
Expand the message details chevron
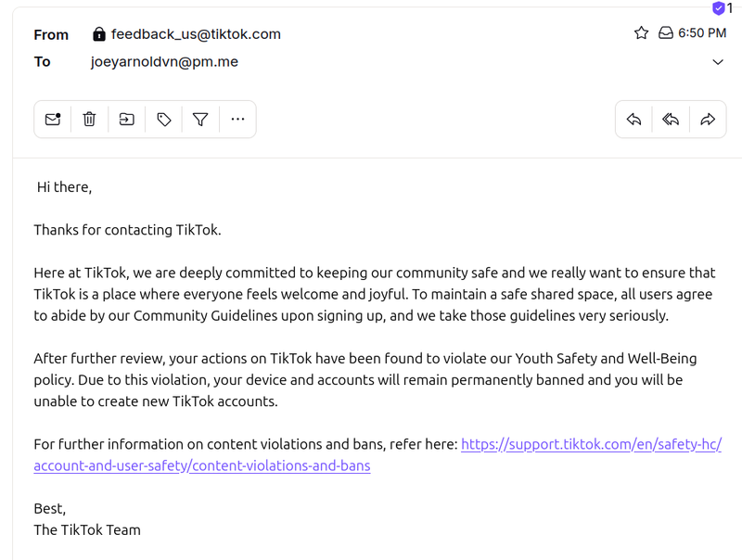pyautogui.click(x=718, y=62)
